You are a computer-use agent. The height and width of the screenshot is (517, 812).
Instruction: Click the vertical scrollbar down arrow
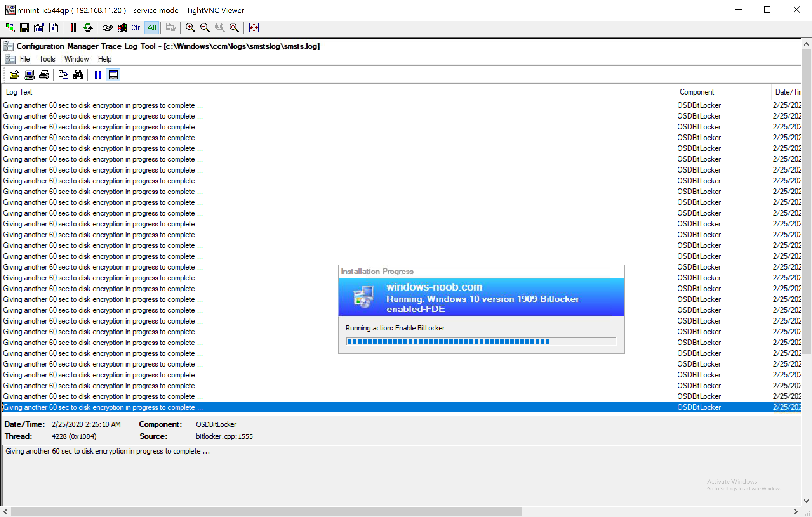point(806,501)
